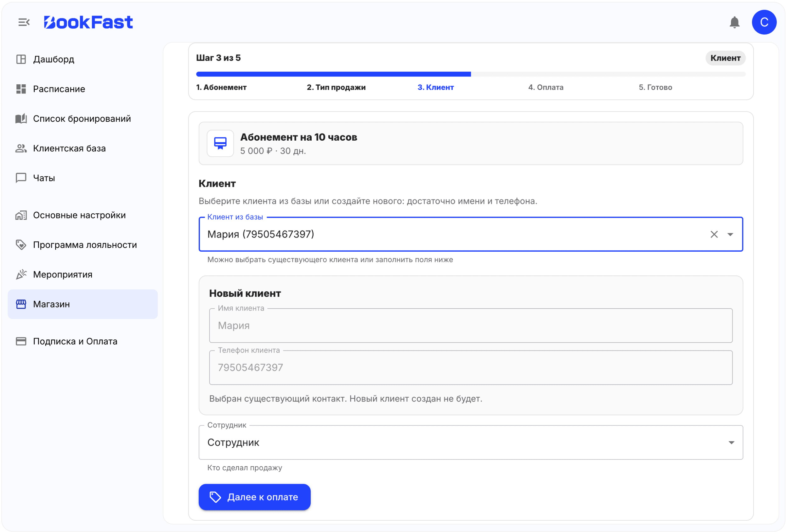Viewport: 787px width, 532px height.
Task: Go back to step 1. Абонемент
Action: pyautogui.click(x=221, y=87)
